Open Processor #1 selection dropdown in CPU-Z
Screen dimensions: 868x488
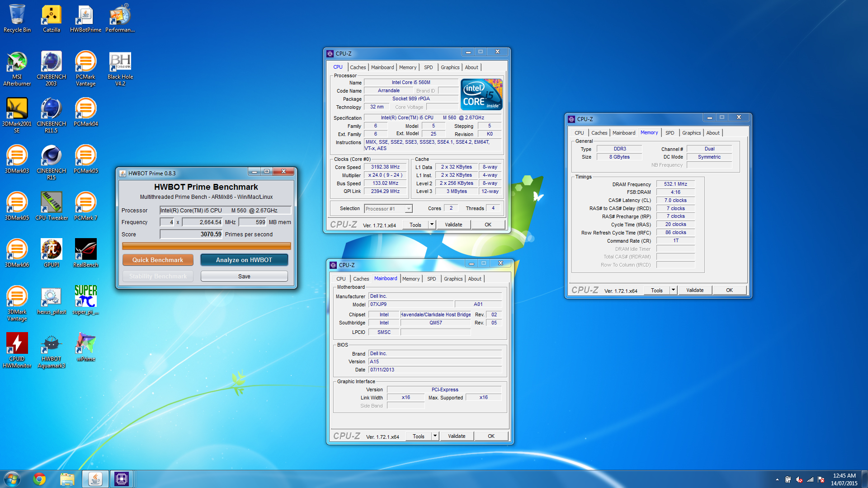pos(388,209)
